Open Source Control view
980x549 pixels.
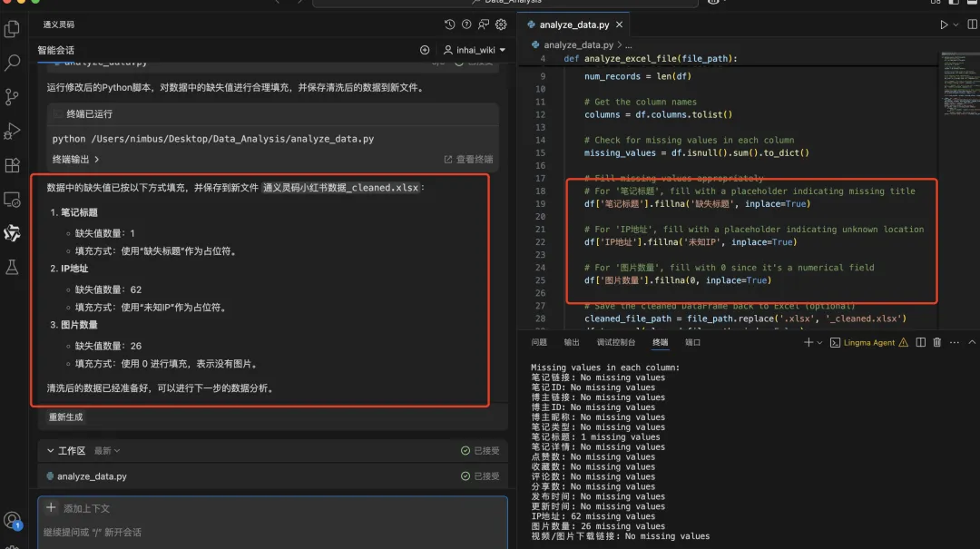[x=12, y=97]
